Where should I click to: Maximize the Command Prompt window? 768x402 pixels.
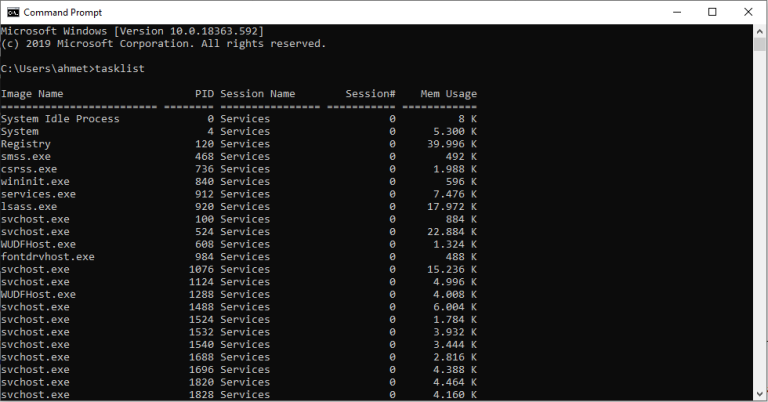pos(712,12)
